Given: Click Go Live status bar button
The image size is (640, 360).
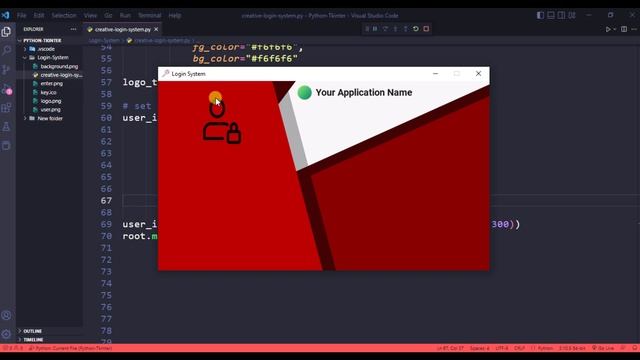Looking at the screenshot, I should click(x=603, y=348).
